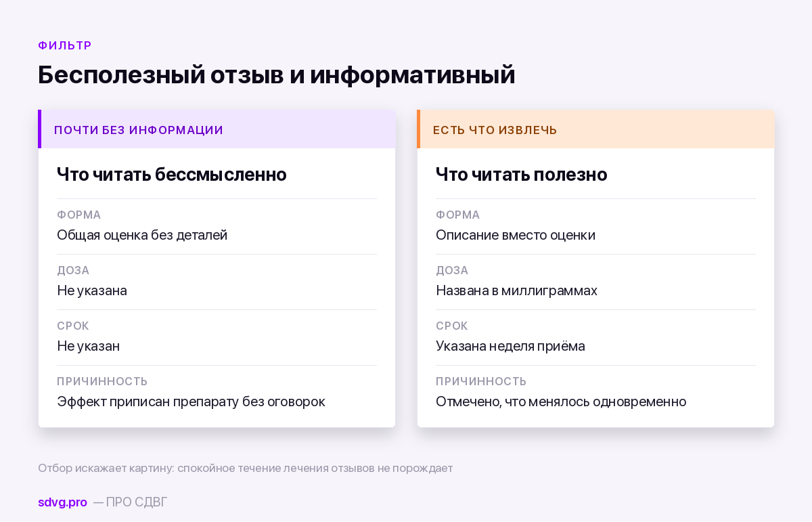Click 'Названа в миллиграммах' text

click(x=517, y=291)
